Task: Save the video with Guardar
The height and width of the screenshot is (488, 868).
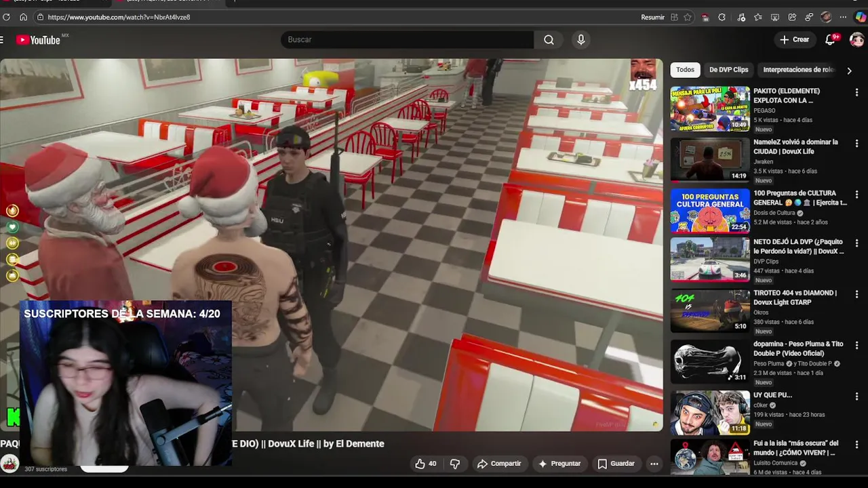Action: point(616,464)
